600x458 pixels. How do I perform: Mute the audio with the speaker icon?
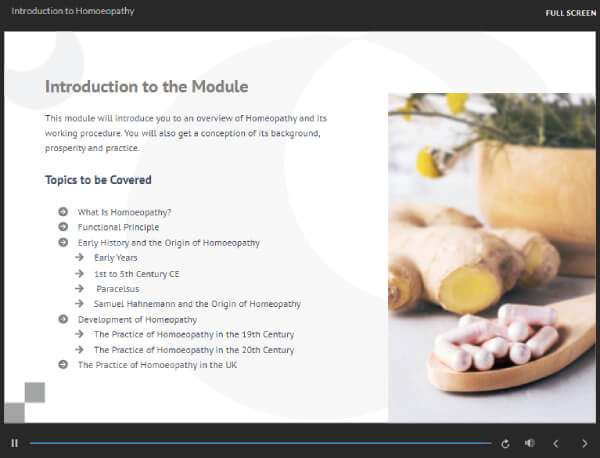tap(529, 443)
